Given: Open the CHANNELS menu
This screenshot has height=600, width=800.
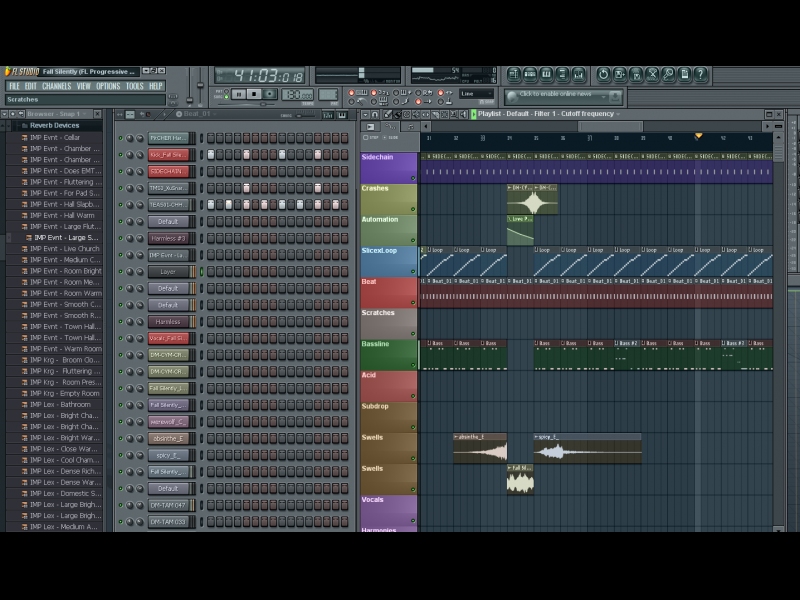Looking at the screenshot, I should 57,86.
